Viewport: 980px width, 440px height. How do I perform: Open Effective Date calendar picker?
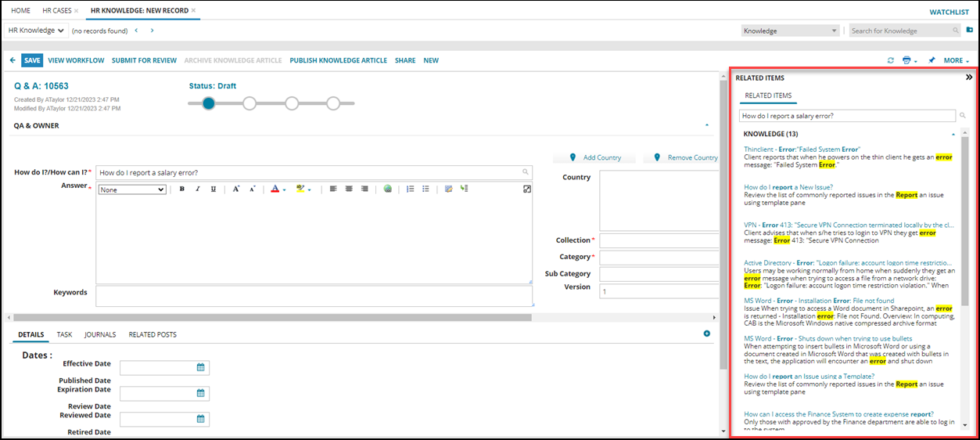click(200, 367)
